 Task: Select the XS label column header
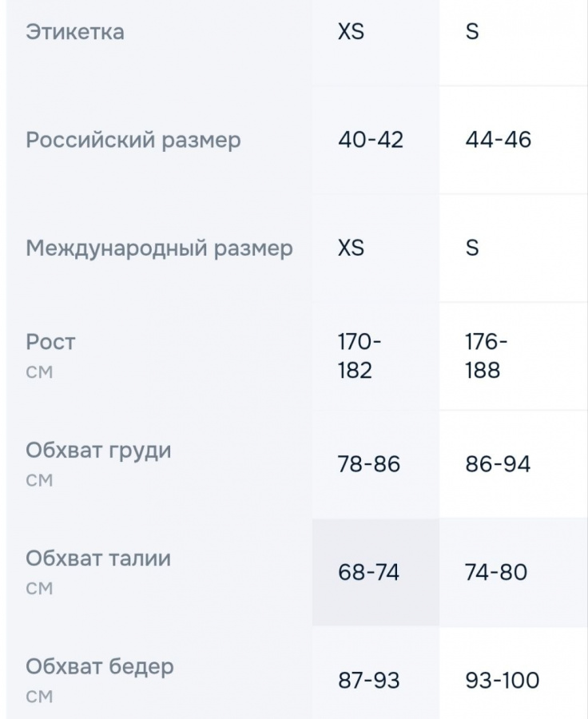(x=351, y=32)
